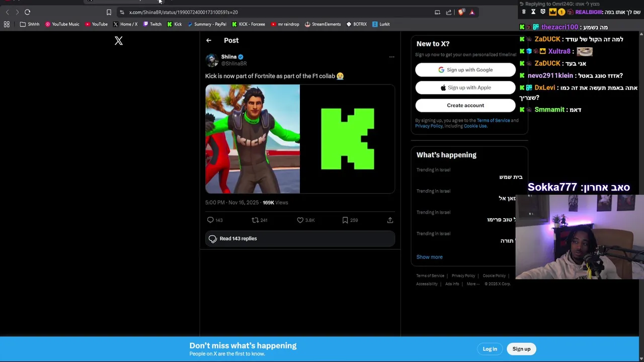Open the Privacy Policy link in signup text
Image resolution: width=644 pixels, height=362 pixels.
click(x=429, y=126)
